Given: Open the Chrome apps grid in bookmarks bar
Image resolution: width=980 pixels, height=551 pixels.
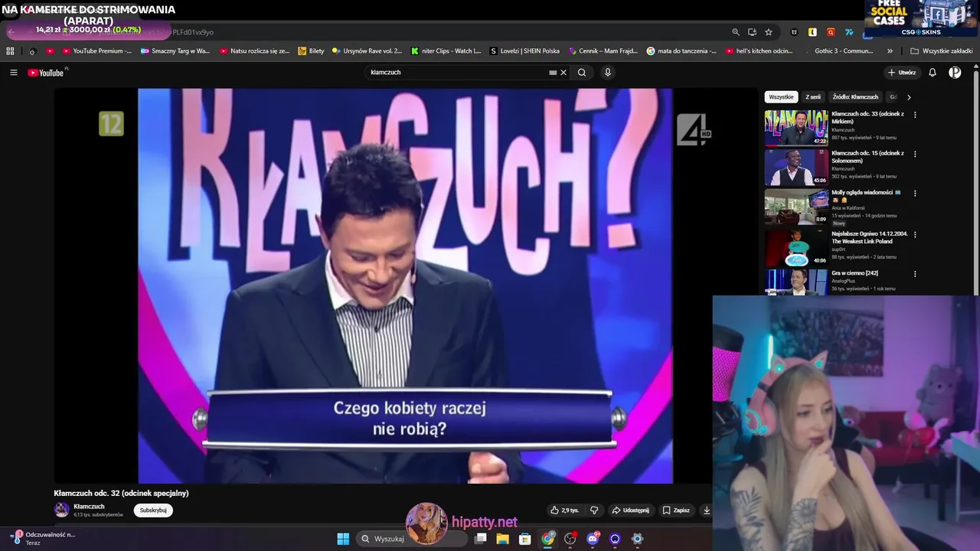Looking at the screenshot, I should click(x=10, y=51).
